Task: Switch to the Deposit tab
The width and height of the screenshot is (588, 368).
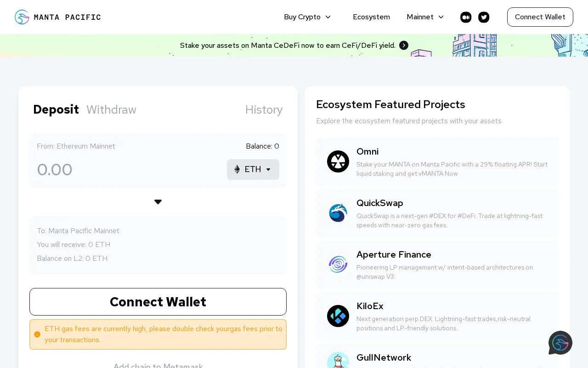Action: [x=56, y=109]
